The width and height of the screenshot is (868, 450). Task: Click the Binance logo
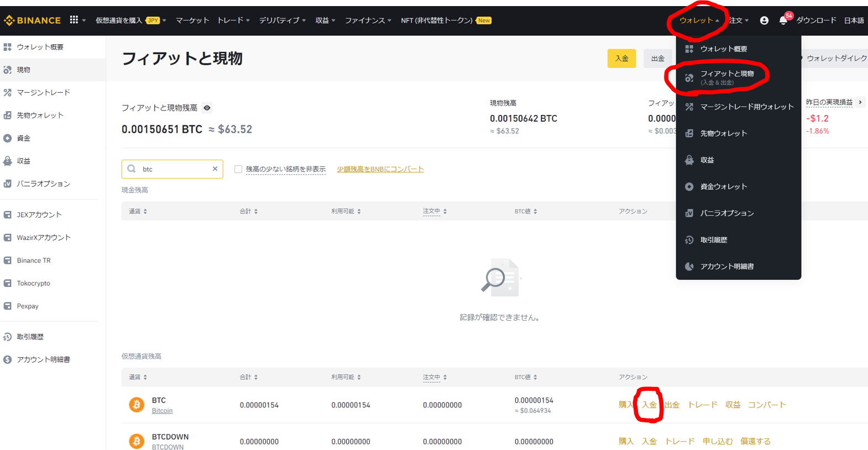coord(32,20)
